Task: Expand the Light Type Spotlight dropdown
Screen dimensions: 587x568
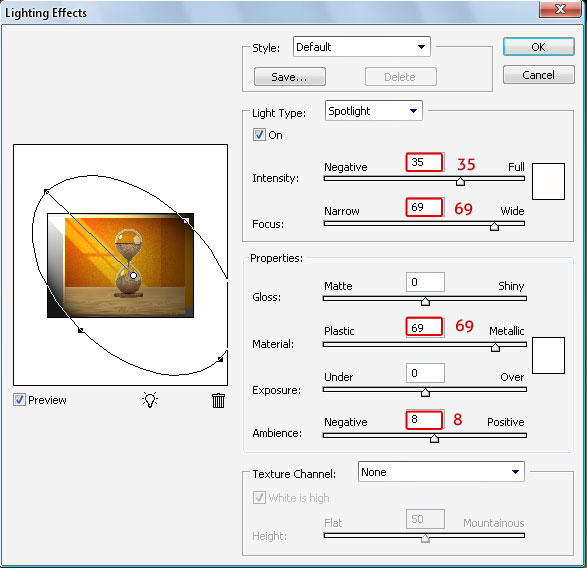Action: coord(374,110)
